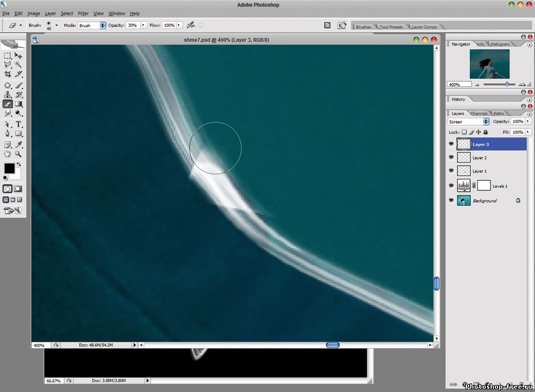Select Layer 1 in Layers panel
The width and height of the screenshot is (535, 392).
(x=479, y=171)
